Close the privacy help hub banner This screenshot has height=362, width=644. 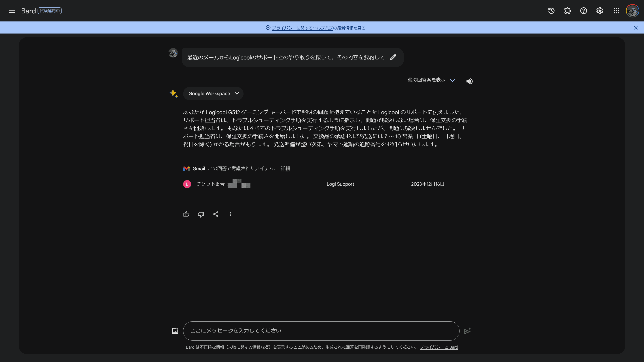tap(636, 27)
